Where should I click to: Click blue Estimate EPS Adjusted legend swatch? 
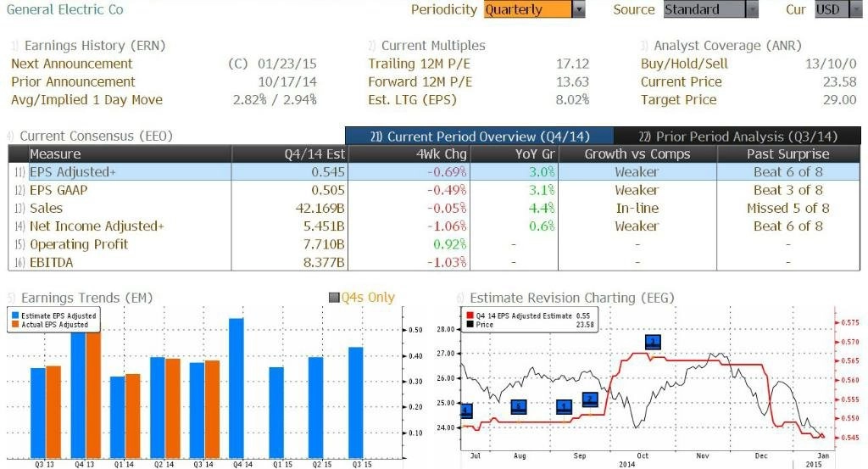(x=15, y=315)
